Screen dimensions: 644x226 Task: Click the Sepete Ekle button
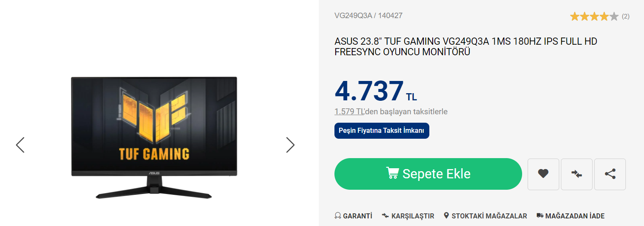(x=428, y=174)
